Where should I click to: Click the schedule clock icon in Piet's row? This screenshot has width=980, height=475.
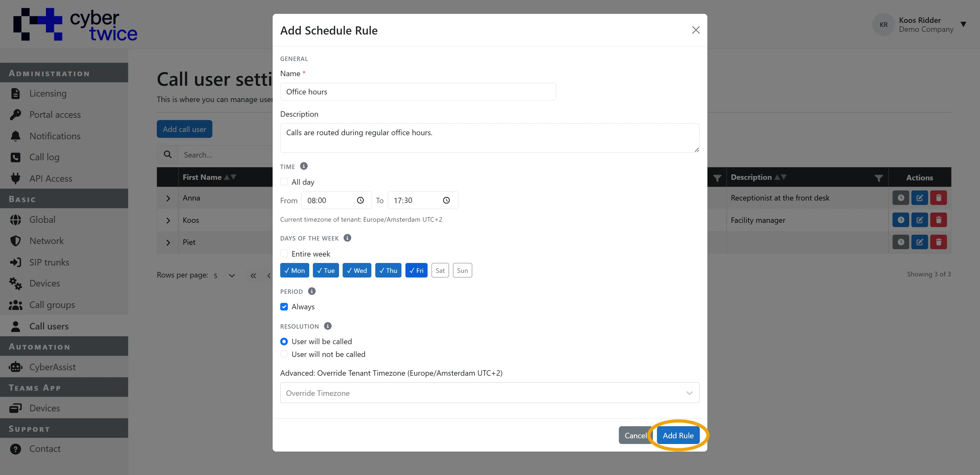pos(901,242)
